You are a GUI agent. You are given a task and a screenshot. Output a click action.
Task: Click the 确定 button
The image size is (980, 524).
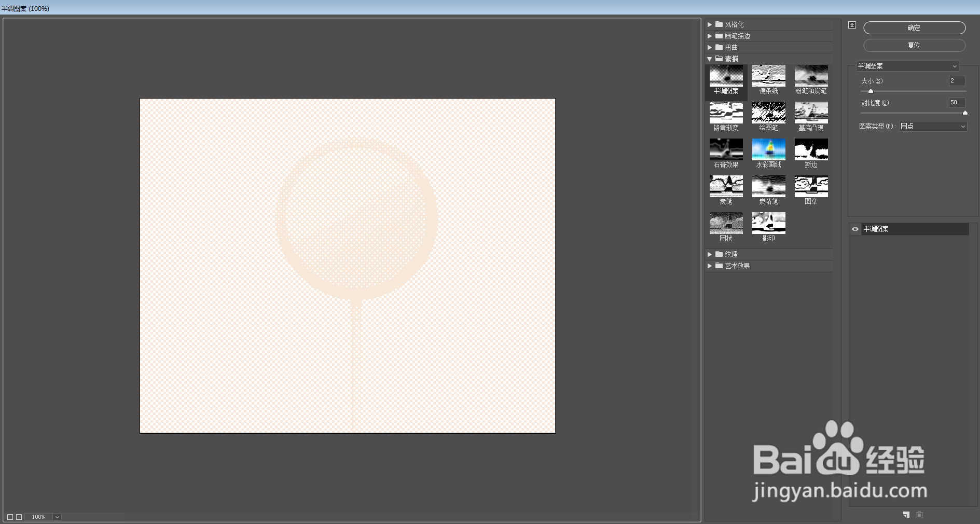tap(914, 27)
